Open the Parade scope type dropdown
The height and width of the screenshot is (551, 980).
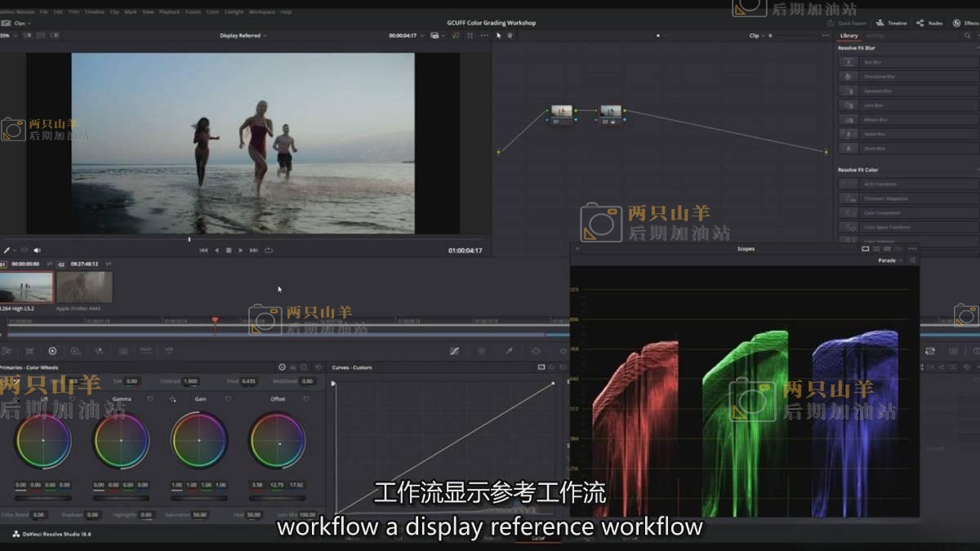(889, 260)
